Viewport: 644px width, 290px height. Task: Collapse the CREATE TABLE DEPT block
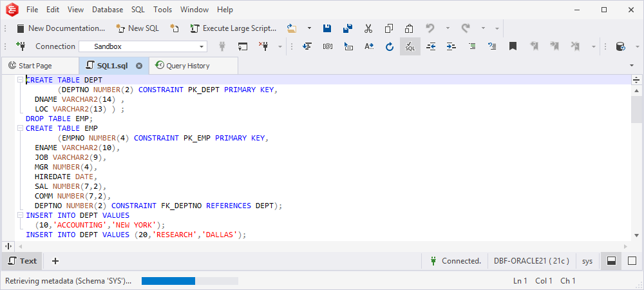[20, 80]
